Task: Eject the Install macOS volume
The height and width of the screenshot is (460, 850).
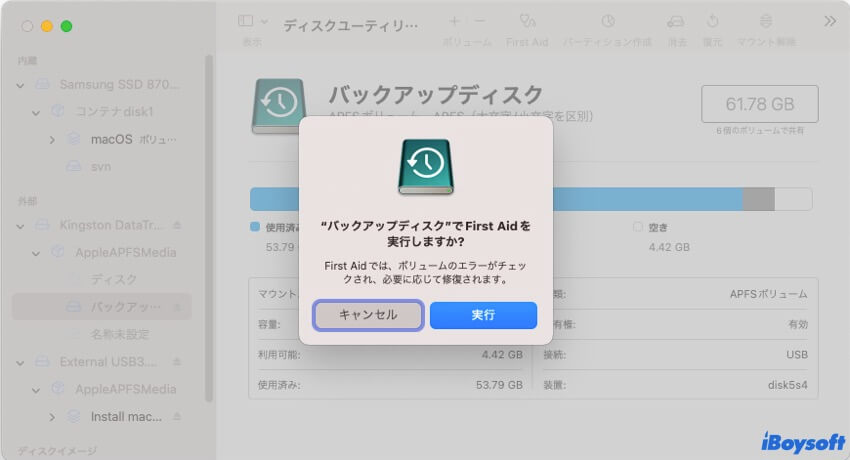Action: pos(177,417)
